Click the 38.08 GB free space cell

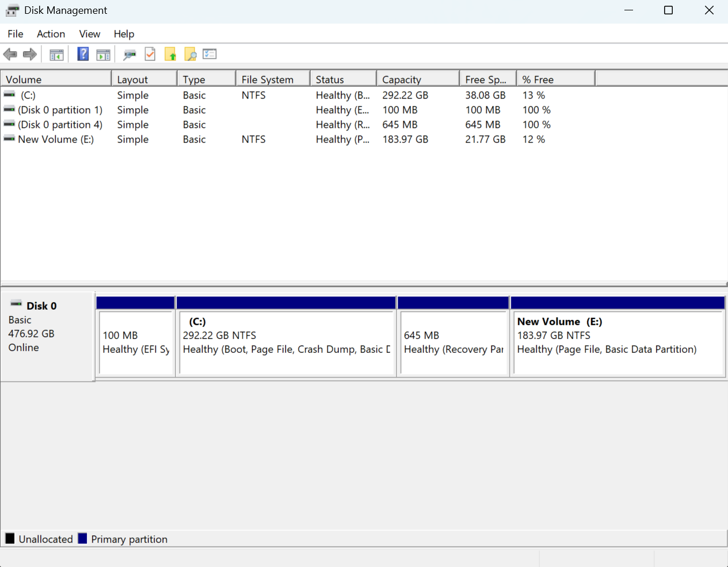(485, 95)
